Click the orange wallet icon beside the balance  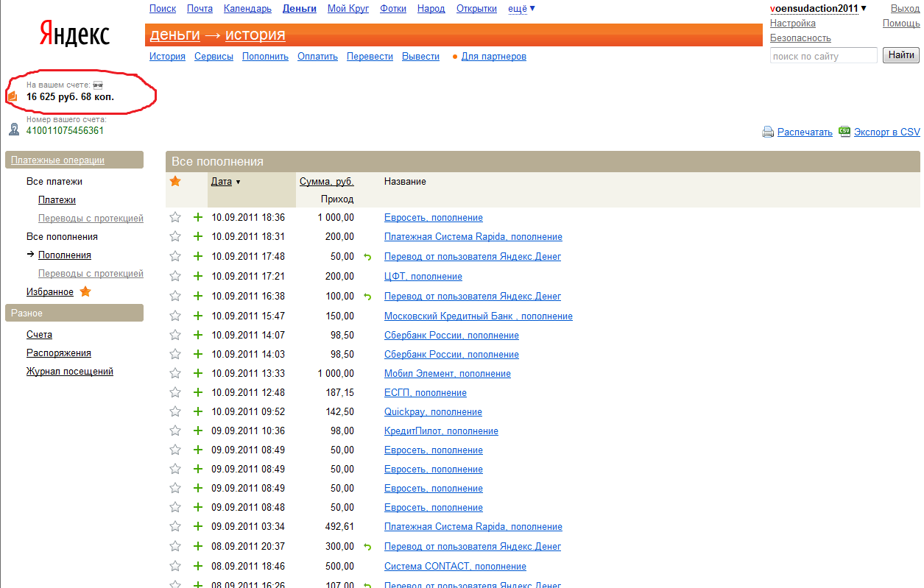[x=13, y=96]
